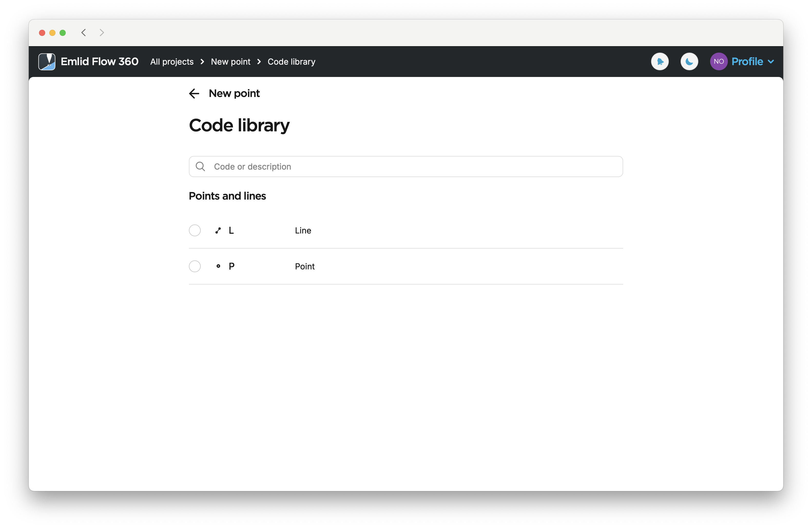Minimize window with yellow button
The height and width of the screenshot is (529, 812).
tap(53, 33)
